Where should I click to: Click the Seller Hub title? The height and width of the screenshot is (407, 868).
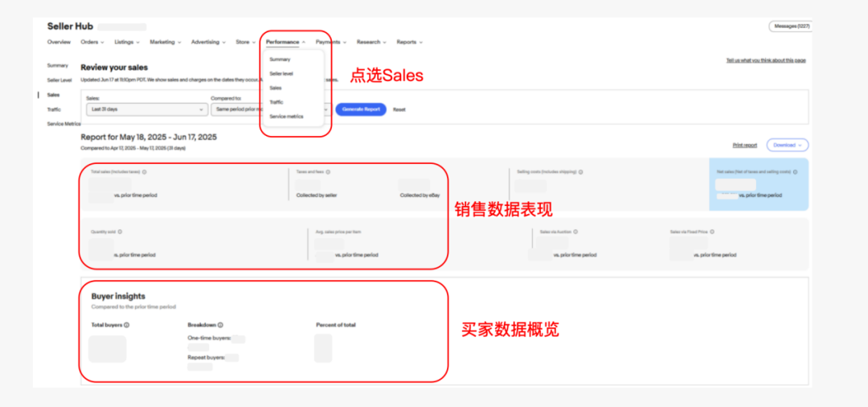(70, 26)
